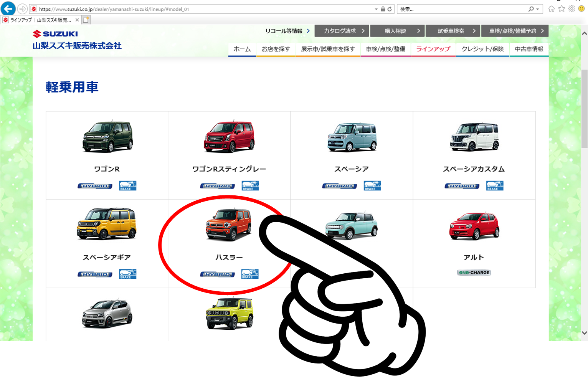This screenshot has width=588, height=390.
Task: Click the Suzuki logo
Action: point(55,34)
